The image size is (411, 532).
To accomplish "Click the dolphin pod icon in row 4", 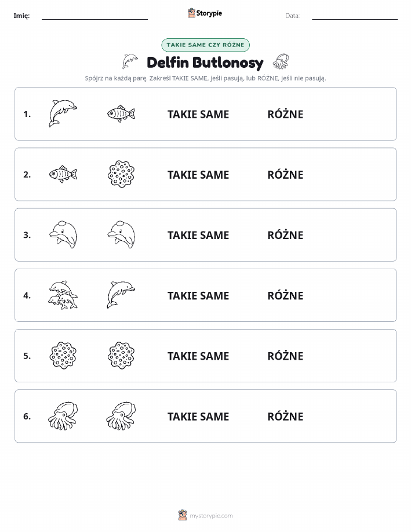I will pyautogui.click(x=63, y=295).
